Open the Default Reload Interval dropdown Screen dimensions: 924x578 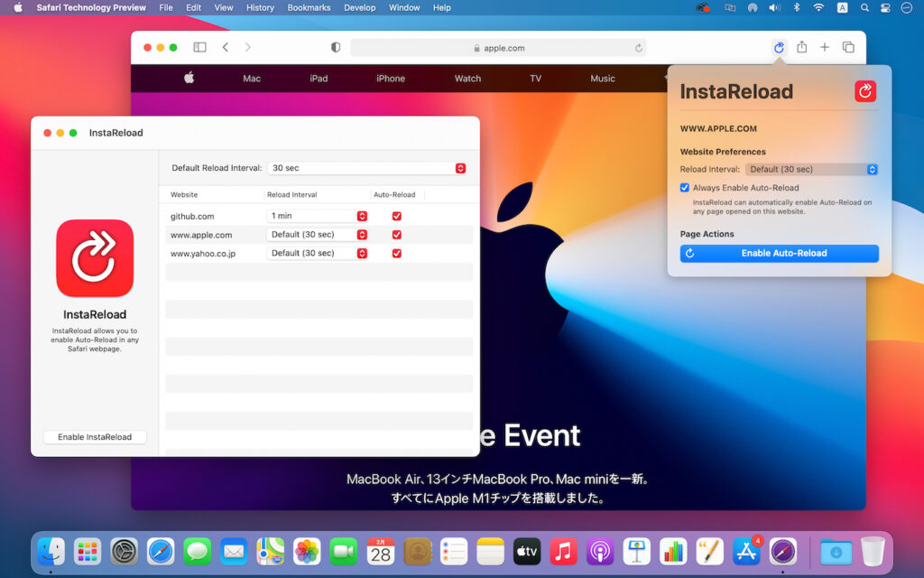[458, 167]
